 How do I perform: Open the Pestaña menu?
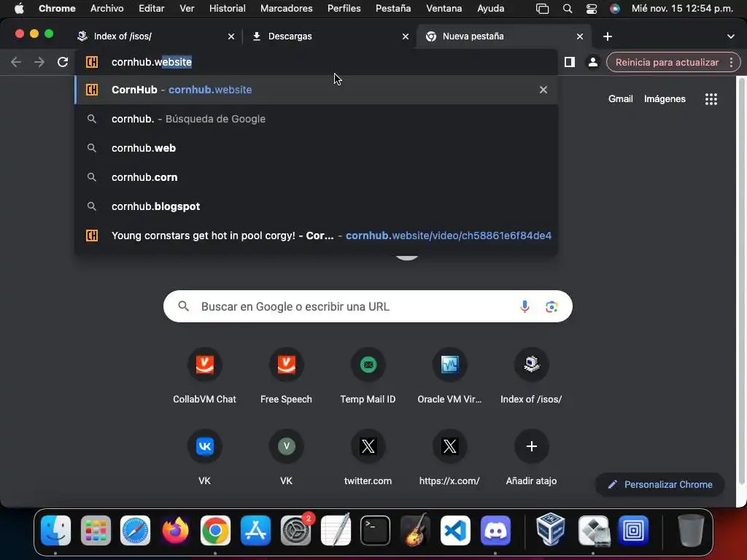click(x=393, y=9)
